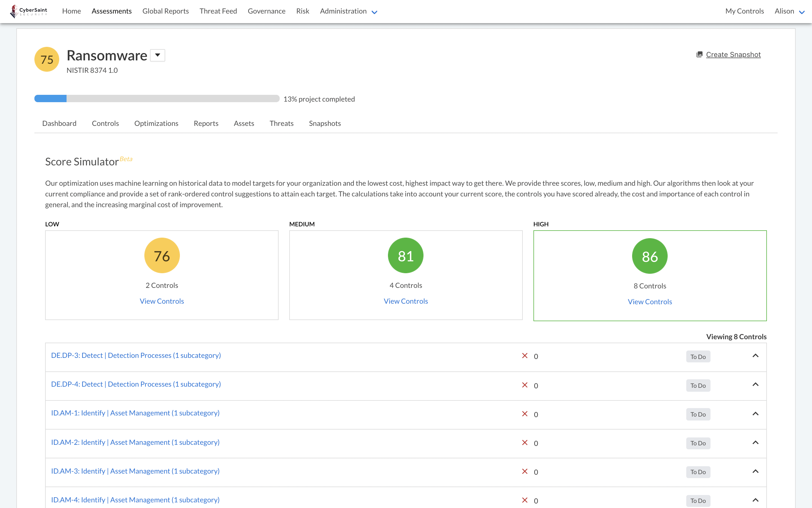Open Threat Feed in the top navigation
Viewport: 812px width, 508px height.
click(x=218, y=11)
